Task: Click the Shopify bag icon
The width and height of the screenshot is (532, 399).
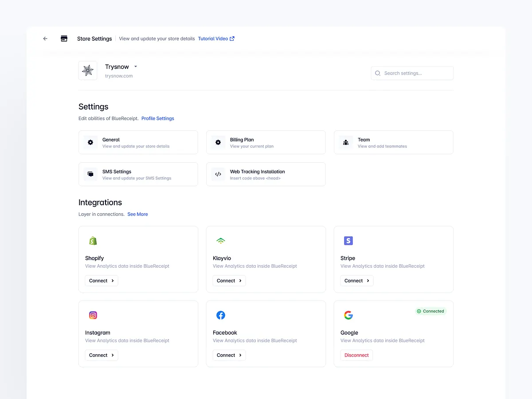Action: pyautogui.click(x=93, y=241)
